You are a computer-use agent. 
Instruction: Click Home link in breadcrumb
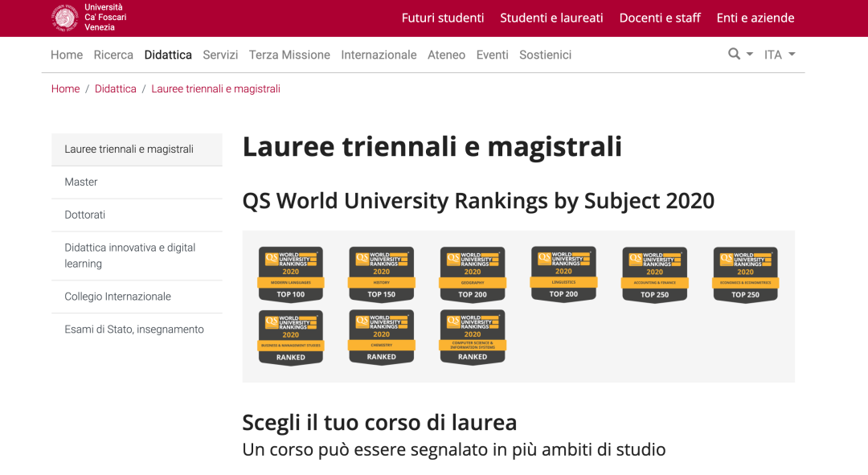click(x=65, y=88)
